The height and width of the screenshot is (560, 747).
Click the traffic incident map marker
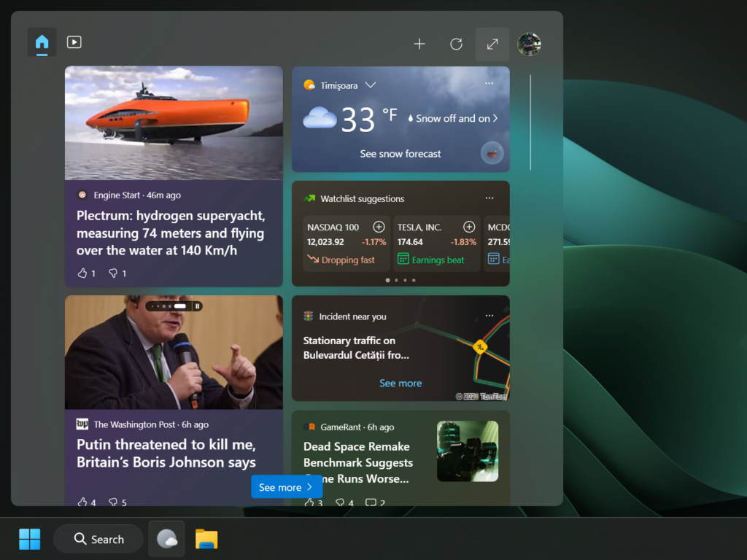(x=480, y=346)
